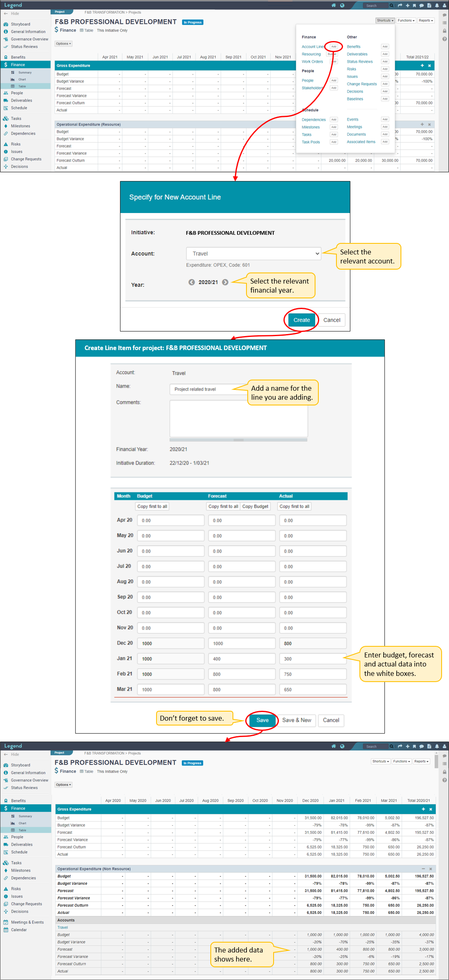Click the Apr 20 Forecast input field
The width and height of the screenshot is (449, 980).
tap(242, 520)
